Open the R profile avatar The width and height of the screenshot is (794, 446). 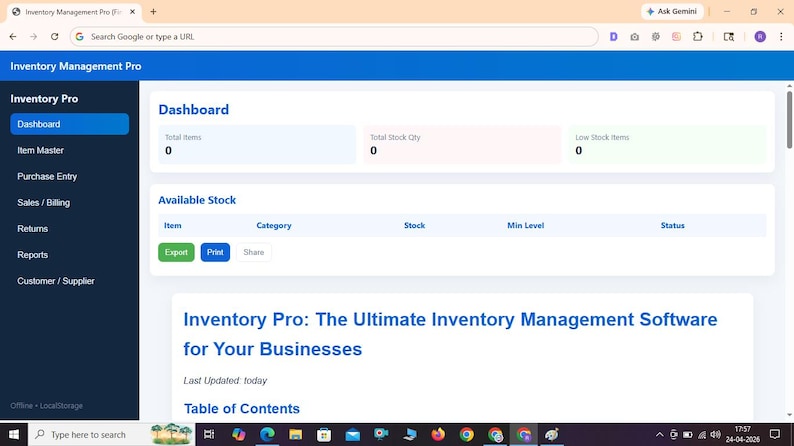point(760,36)
